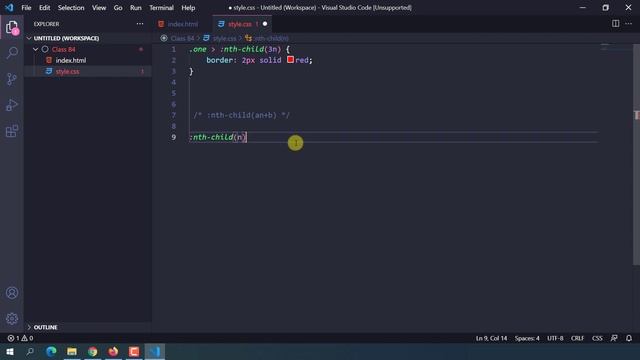Click the .one selector on line 1
Viewport: 640px width, 360px height.
[198, 49]
